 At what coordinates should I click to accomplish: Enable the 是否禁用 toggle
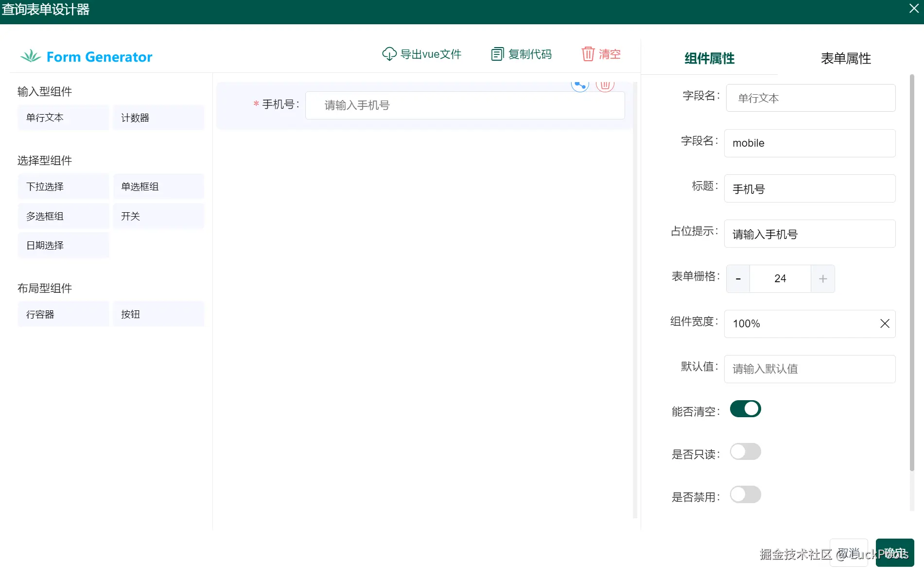[745, 494]
